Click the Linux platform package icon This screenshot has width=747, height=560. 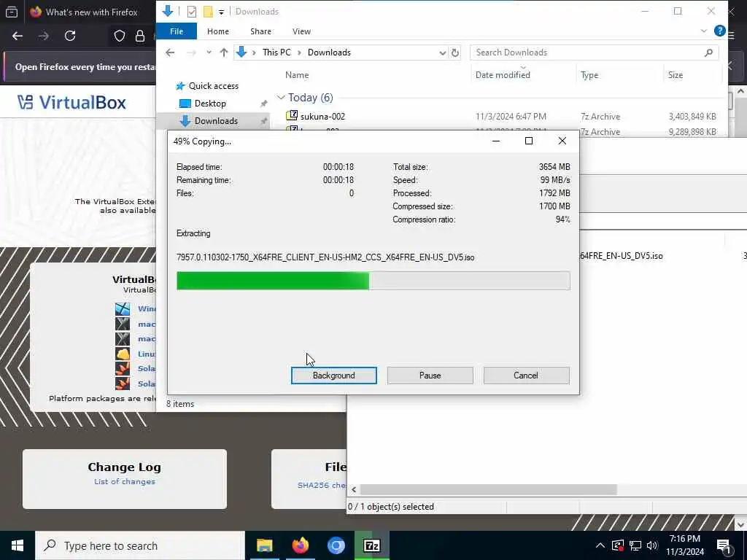pos(123,354)
